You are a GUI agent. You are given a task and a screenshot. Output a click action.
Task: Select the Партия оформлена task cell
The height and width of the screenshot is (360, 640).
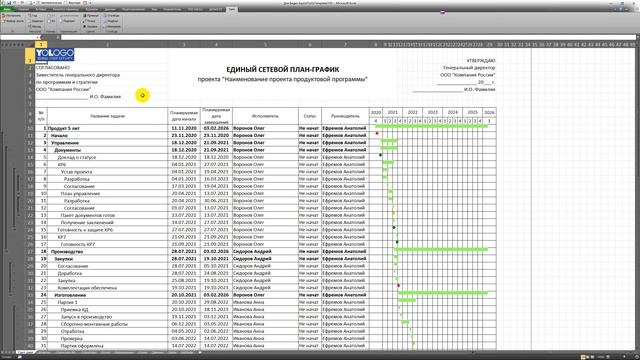click(x=107, y=346)
